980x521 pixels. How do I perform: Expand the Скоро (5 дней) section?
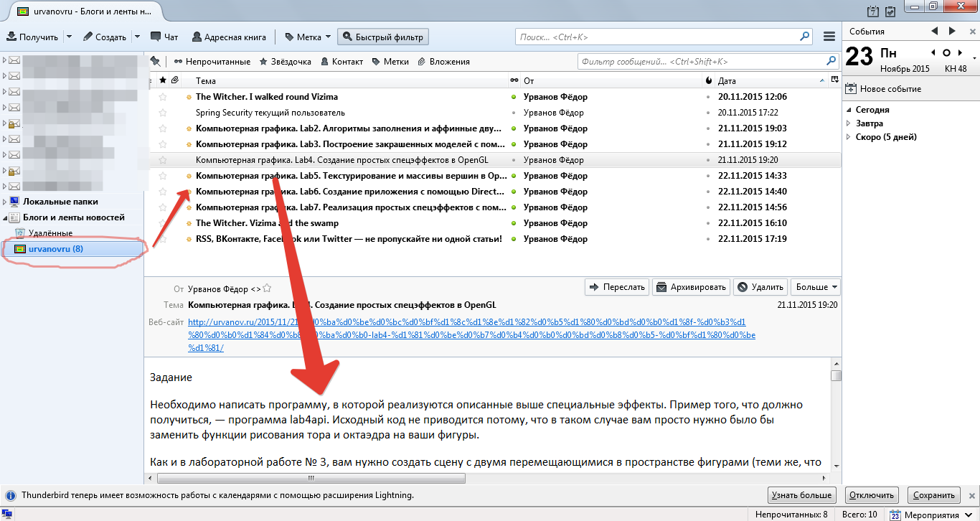click(850, 137)
